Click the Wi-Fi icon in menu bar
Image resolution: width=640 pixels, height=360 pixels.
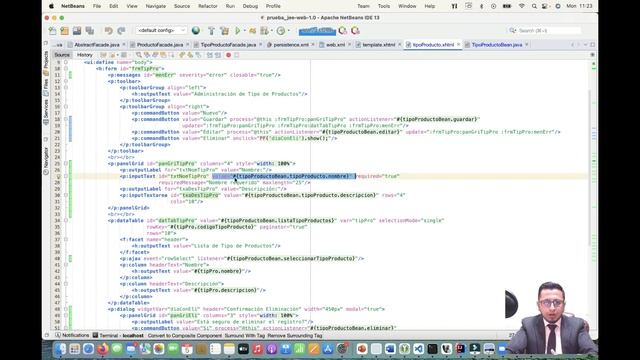(522, 6)
